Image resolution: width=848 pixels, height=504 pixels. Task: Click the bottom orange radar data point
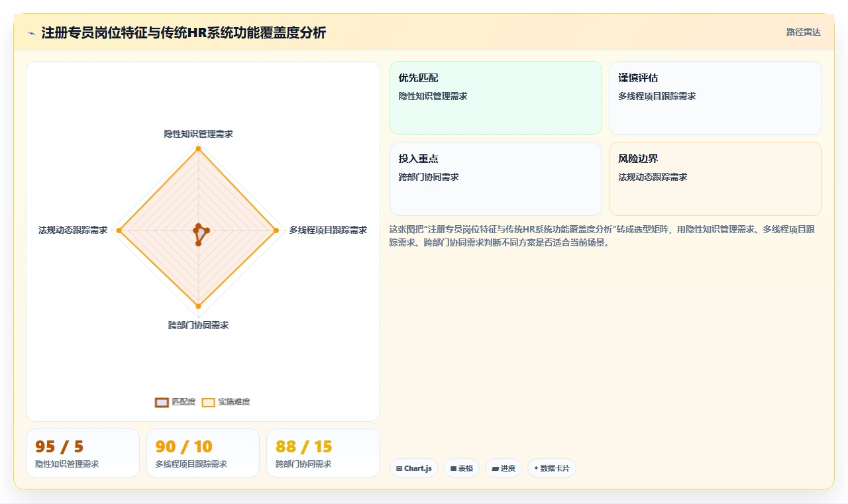click(x=198, y=306)
